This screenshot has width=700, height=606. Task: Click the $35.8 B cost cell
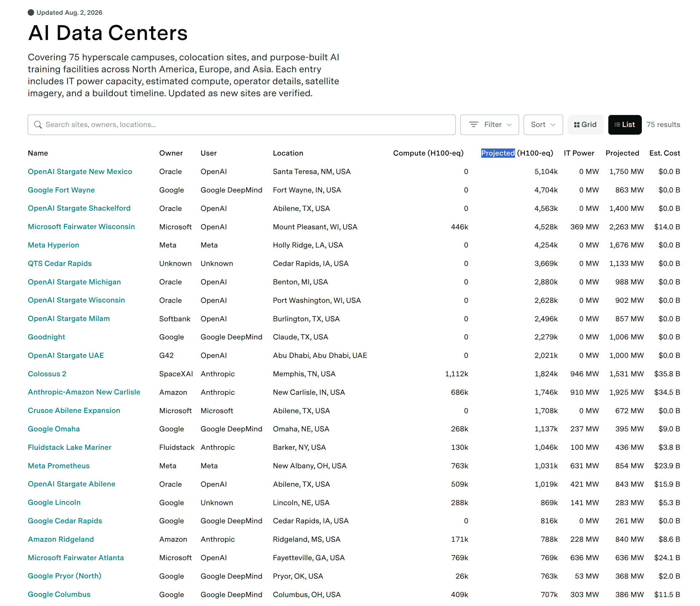pyautogui.click(x=667, y=374)
